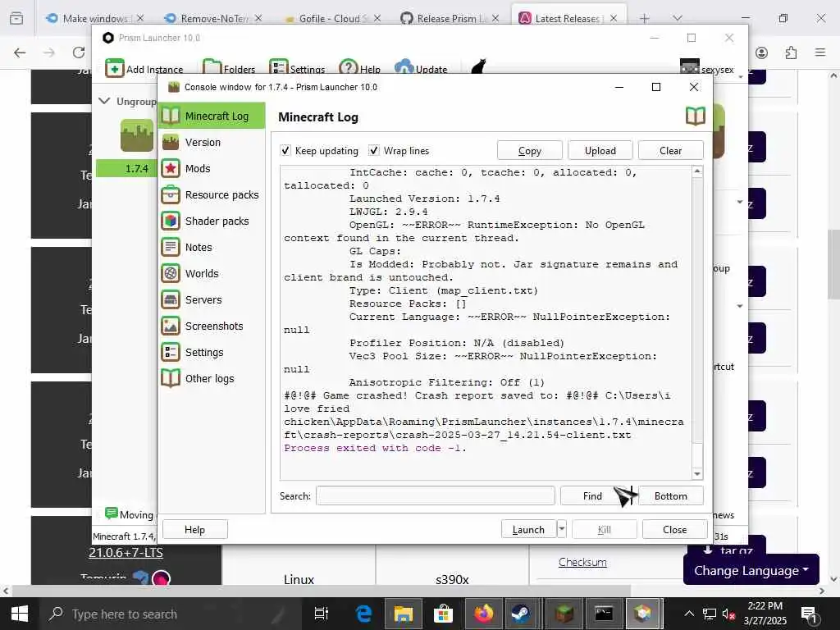Click the Windows taskbar search box

170,614
